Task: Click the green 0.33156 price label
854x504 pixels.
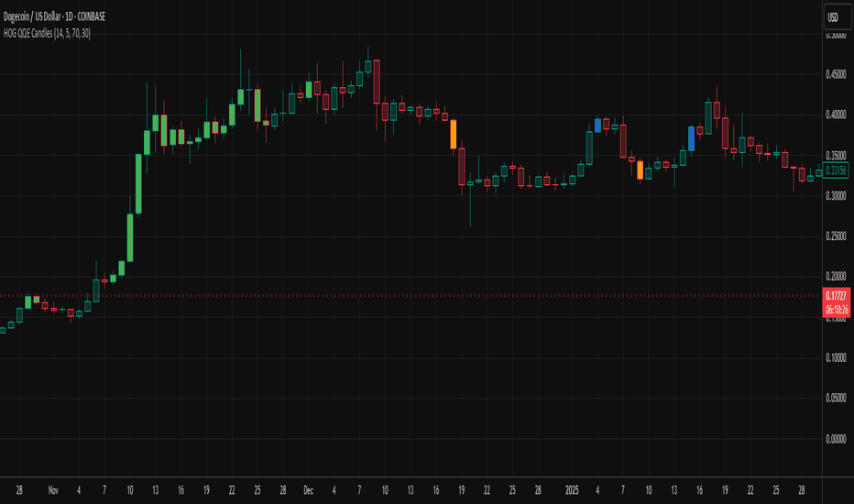Action: 836,170
